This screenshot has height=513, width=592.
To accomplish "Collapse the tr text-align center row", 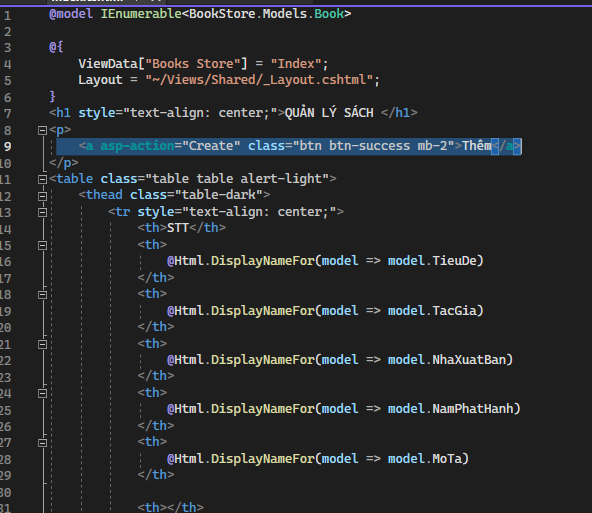I will [x=42, y=213].
